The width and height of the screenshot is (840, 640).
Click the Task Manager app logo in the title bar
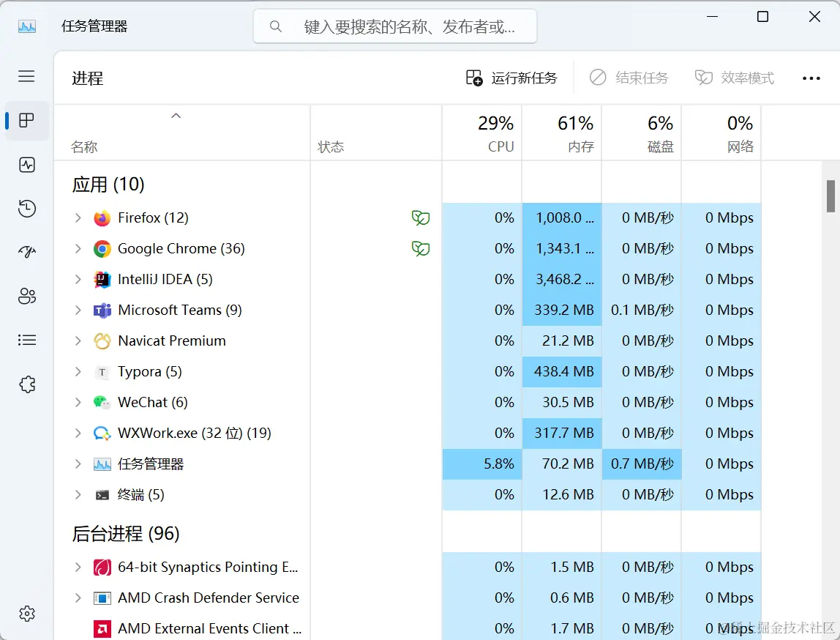coord(27,26)
